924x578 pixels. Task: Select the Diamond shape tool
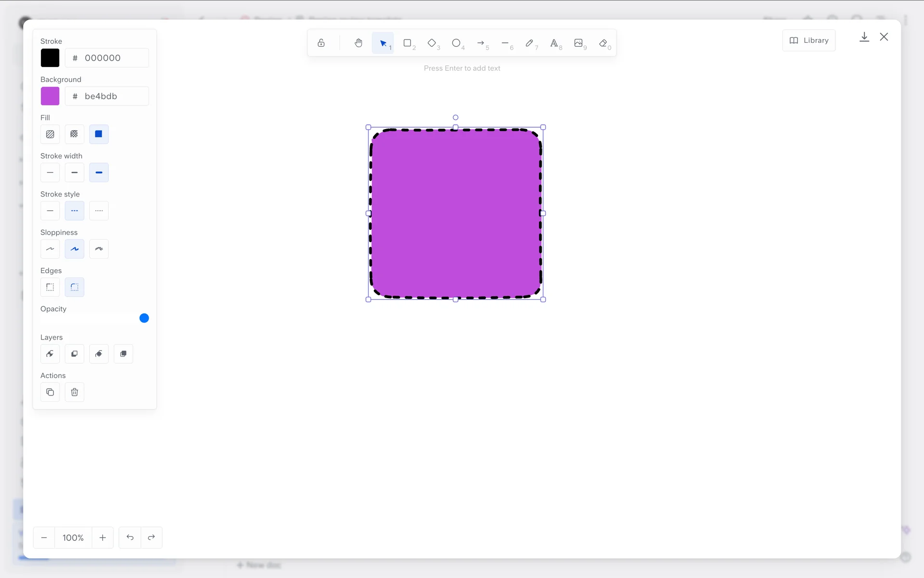click(x=432, y=43)
